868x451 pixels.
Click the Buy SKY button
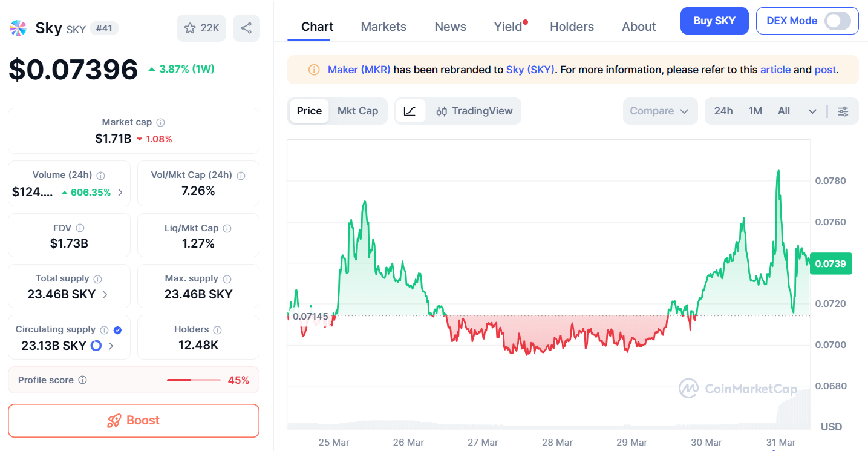point(714,21)
